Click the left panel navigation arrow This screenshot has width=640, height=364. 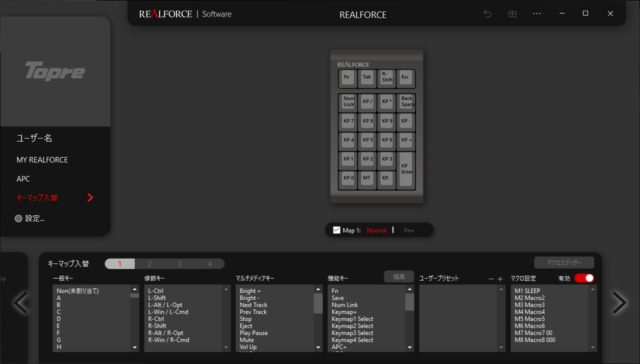20,302
